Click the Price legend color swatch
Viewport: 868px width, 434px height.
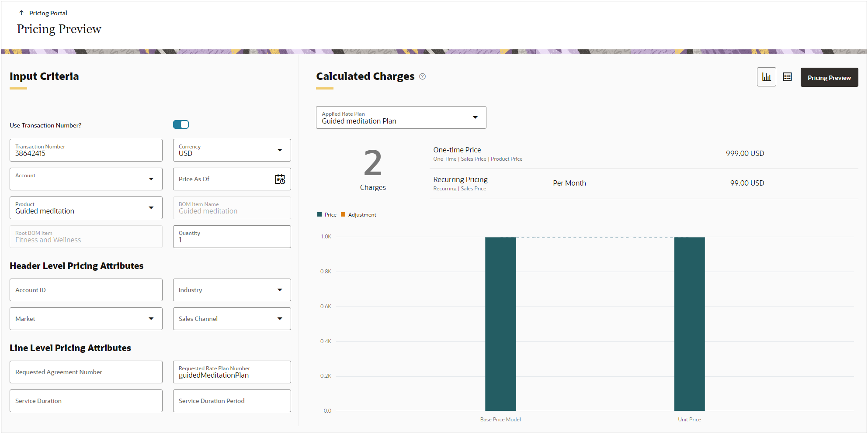pos(319,214)
